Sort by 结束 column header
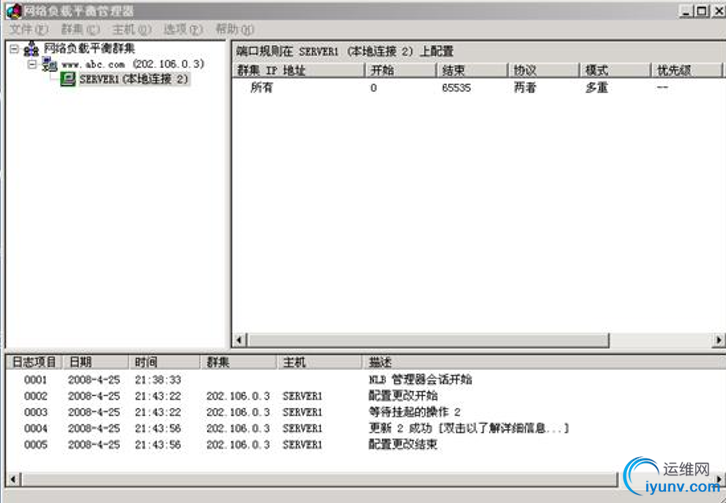The width and height of the screenshot is (726, 503). (472, 70)
